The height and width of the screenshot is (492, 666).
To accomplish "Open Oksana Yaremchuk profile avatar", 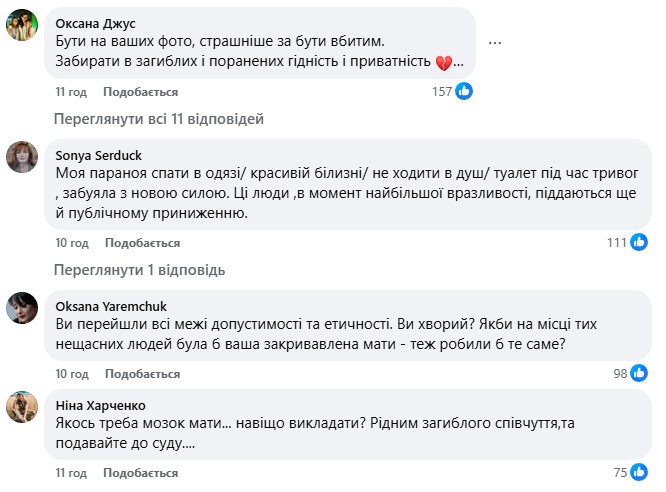I will point(23,309).
